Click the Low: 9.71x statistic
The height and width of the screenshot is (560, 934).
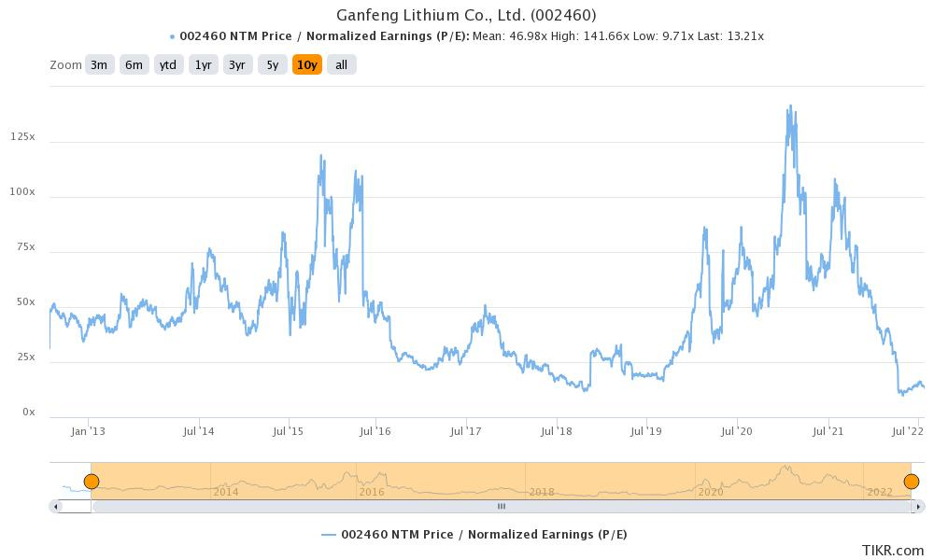pyautogui.click(x=663, y=36)
